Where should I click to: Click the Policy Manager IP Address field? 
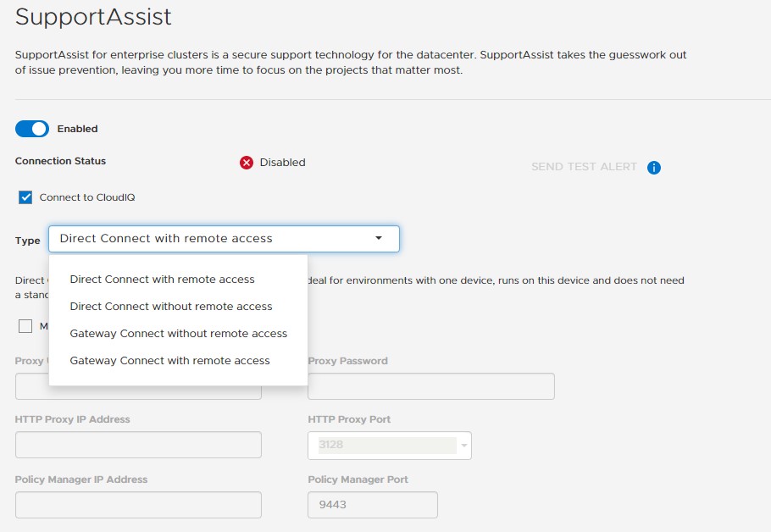pos(138,505)
